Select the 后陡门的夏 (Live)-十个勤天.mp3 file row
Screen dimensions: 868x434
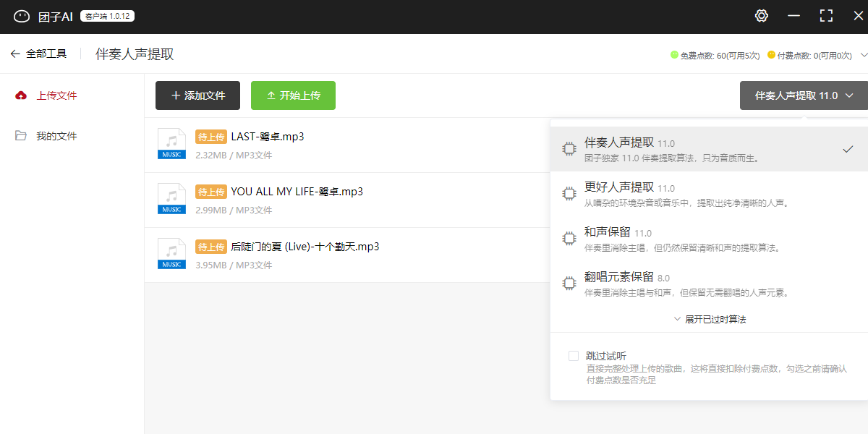click(347, 255)
